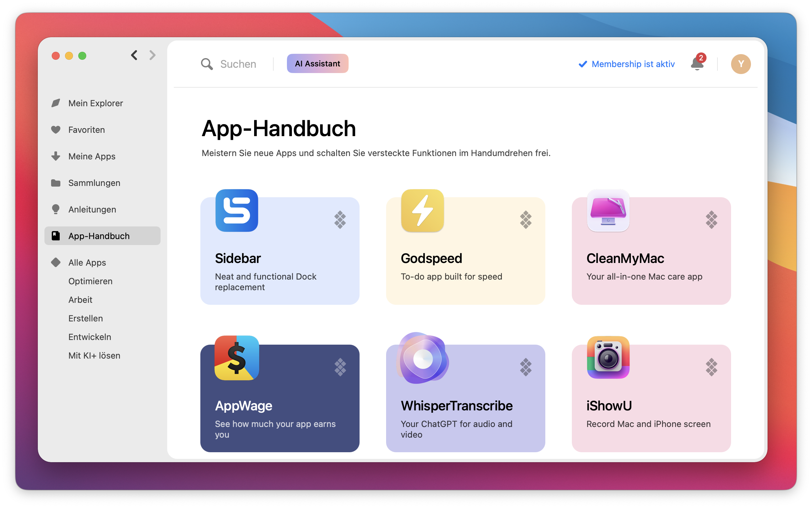Click the Setapp badge on Sidebar card
The height and width of the screenshot is (508, 812).
[340, 220]
